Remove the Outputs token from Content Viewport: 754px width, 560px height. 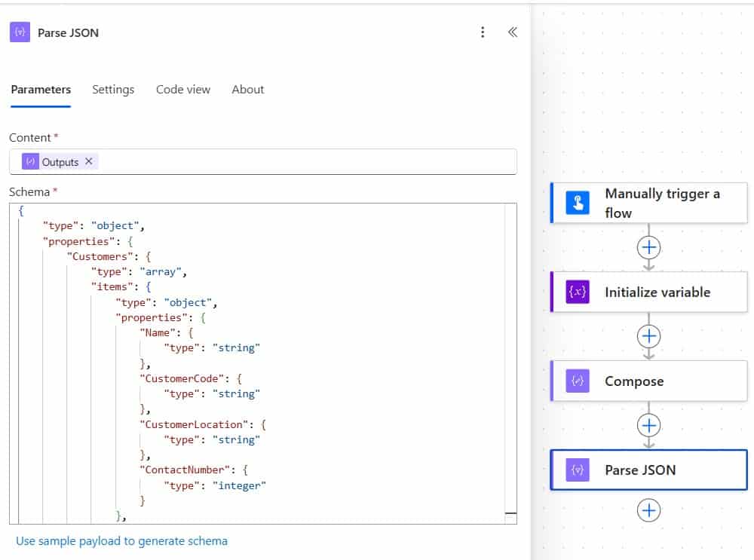(x=88, y=161)
